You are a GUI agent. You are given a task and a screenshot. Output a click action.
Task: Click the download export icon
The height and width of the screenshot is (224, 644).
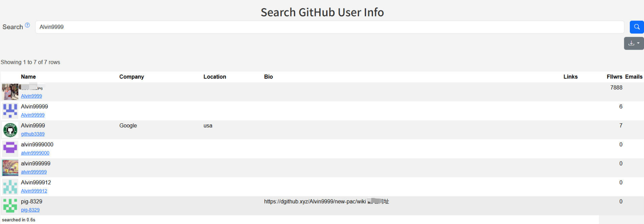[x=631, y=43]
